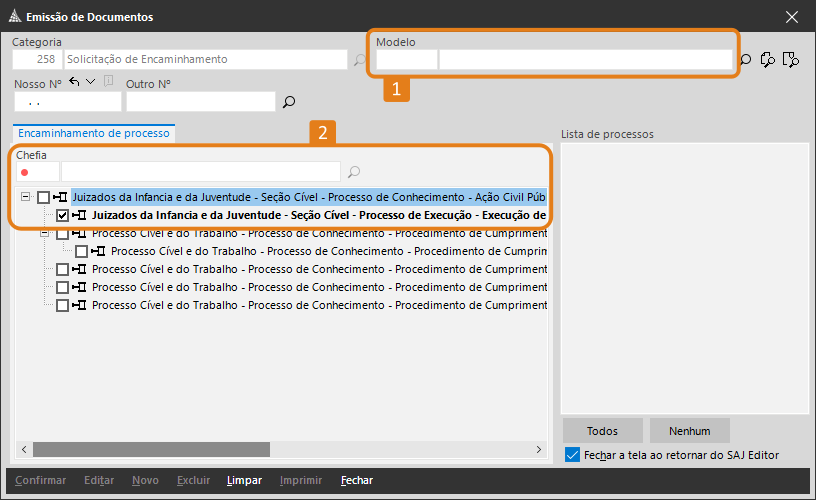The image size is (816, 500).
Task: Click Limpar in the bottom action bar
Action: pyautogui.click(x=244, y=481)
